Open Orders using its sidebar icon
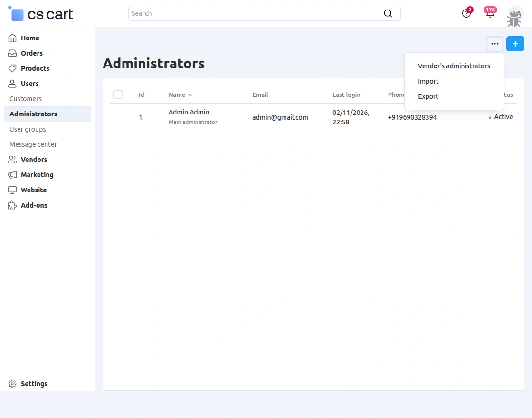 click(12, 53)
